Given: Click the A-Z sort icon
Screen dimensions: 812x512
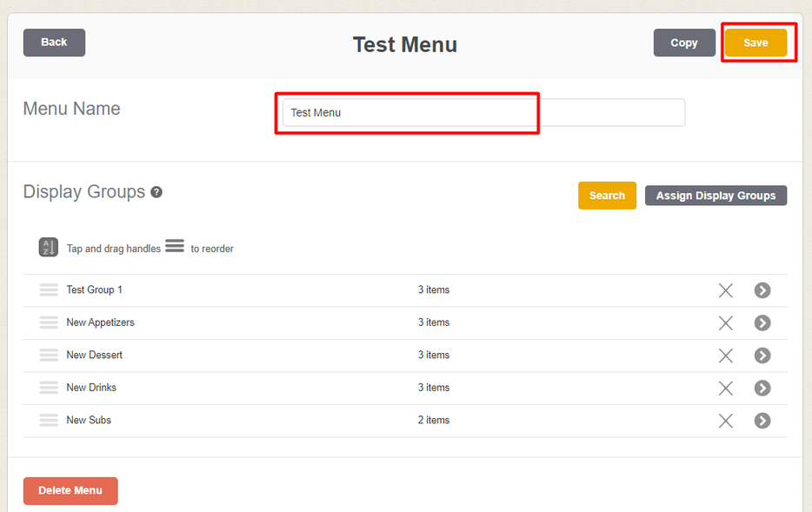Looking at the screenshot, I should click(x=49, y=248).
